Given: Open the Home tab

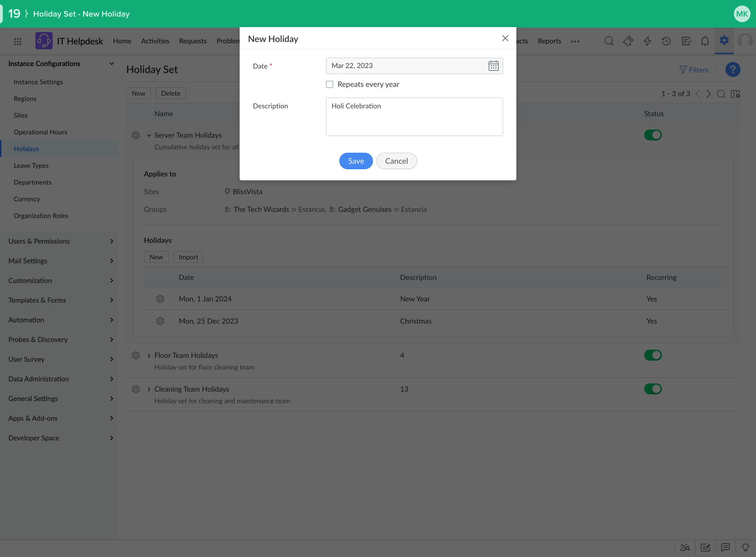Looking at the screenshot, I should tap(122, 41).
